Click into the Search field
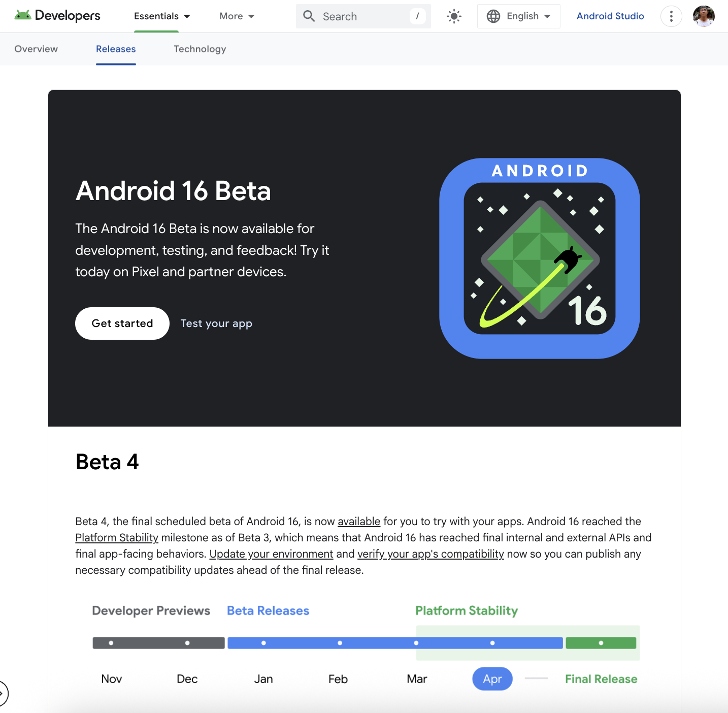The image size is (728, 713). click(363, 16)
